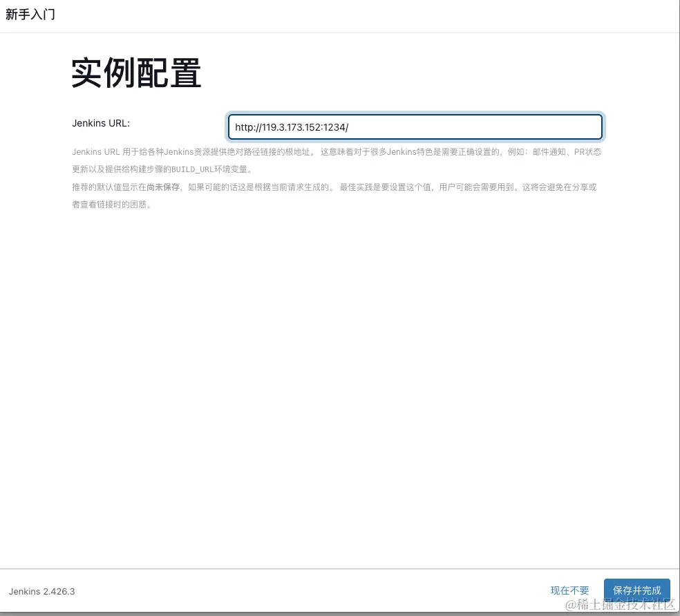Click the highlighted border of the URL field
The height and width of the screenshot is (616, 680).
coord(415,115)
